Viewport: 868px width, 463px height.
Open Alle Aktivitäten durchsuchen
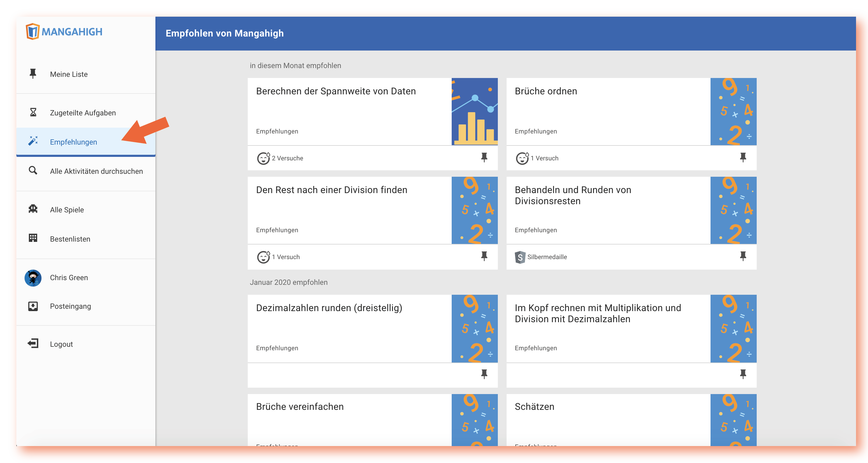point(86,171)
